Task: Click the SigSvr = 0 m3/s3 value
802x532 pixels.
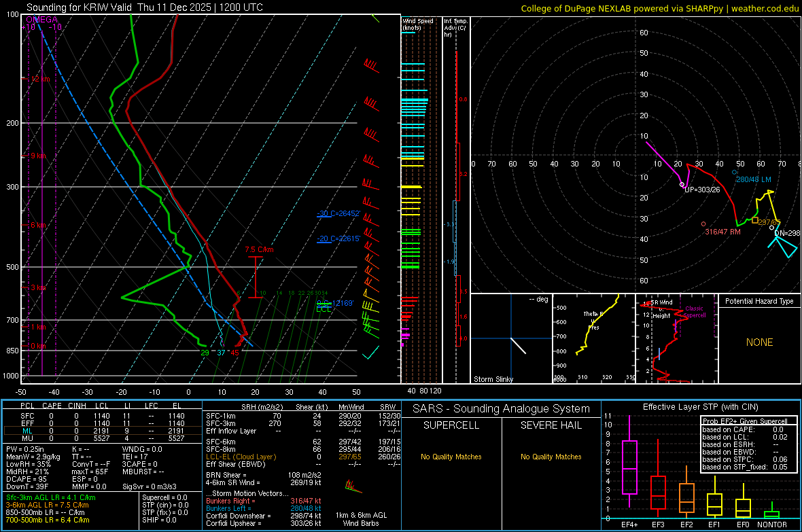Action: tap(150, 487)
